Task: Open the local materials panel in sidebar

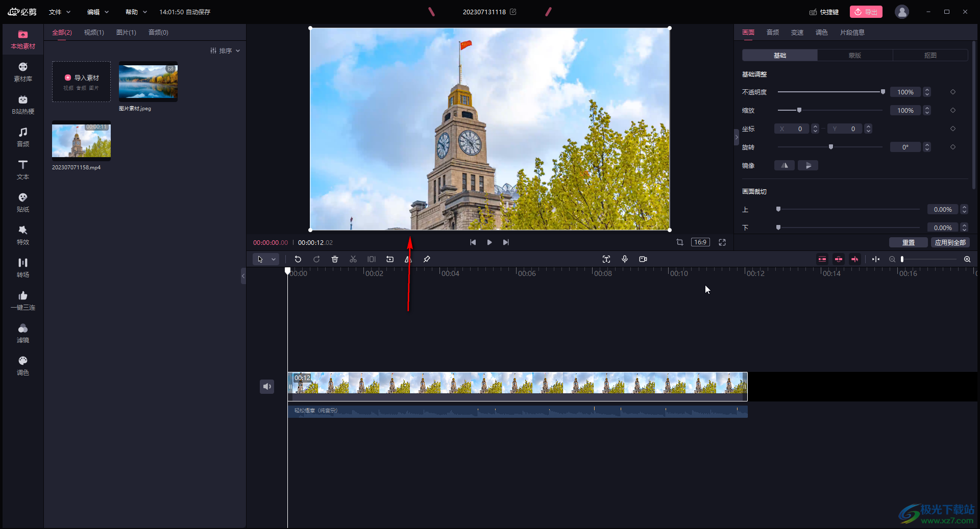Action: coord(23,40)
